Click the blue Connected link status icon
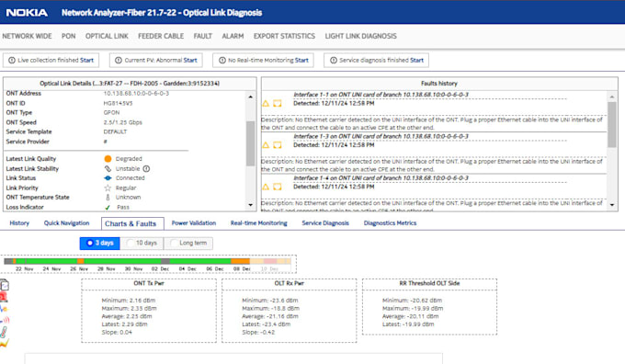This screenshot has height=364, width=625. [x=108, y=178]
